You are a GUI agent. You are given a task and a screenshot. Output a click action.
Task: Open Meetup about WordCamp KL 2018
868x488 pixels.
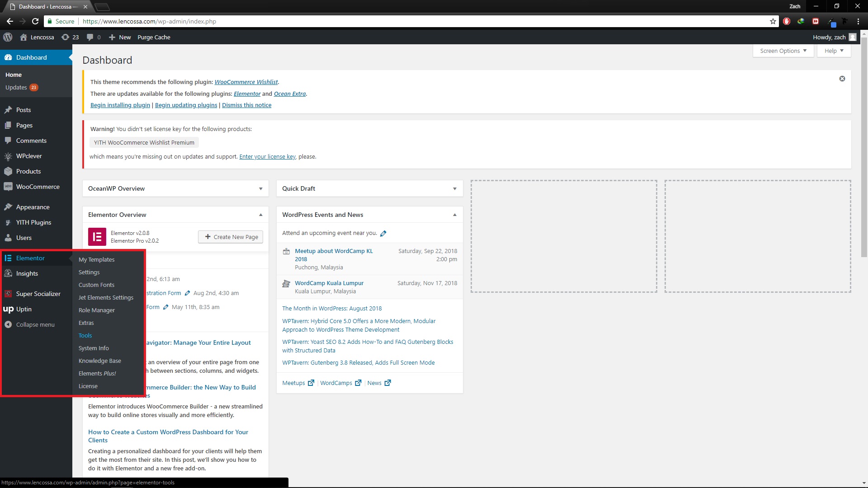[334, 255]
